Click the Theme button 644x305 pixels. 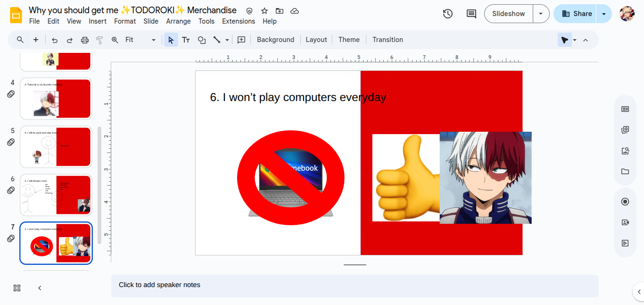(x=349, y=40)
